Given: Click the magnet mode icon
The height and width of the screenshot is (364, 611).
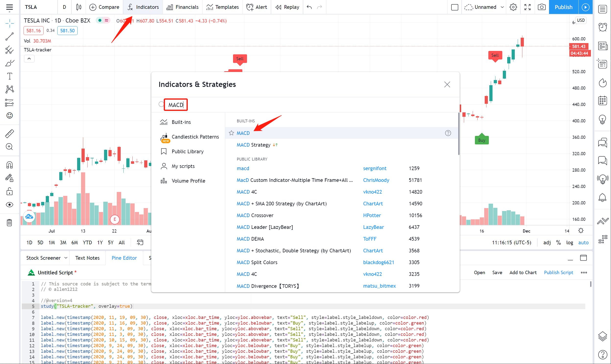Looking at the screenshot, I should (x=9, y=165).
